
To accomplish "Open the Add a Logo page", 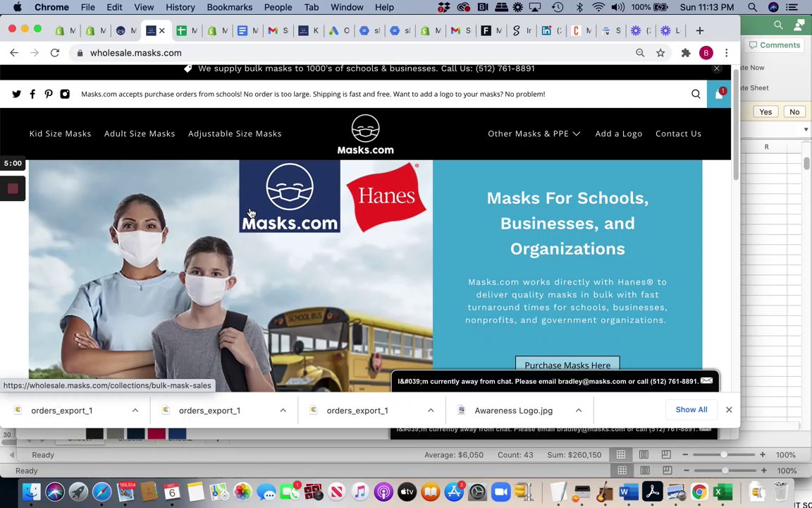I will coord(618,134).
